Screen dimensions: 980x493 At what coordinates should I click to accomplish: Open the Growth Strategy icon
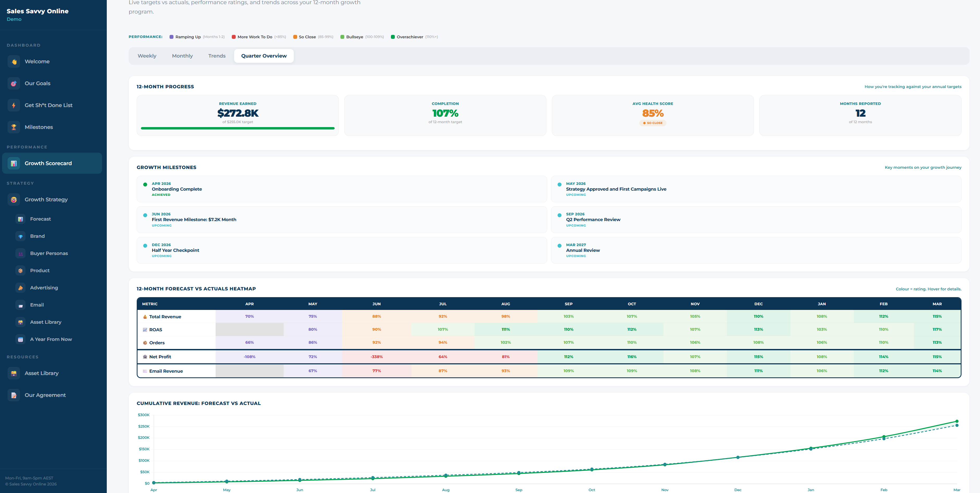pos(13,199)
